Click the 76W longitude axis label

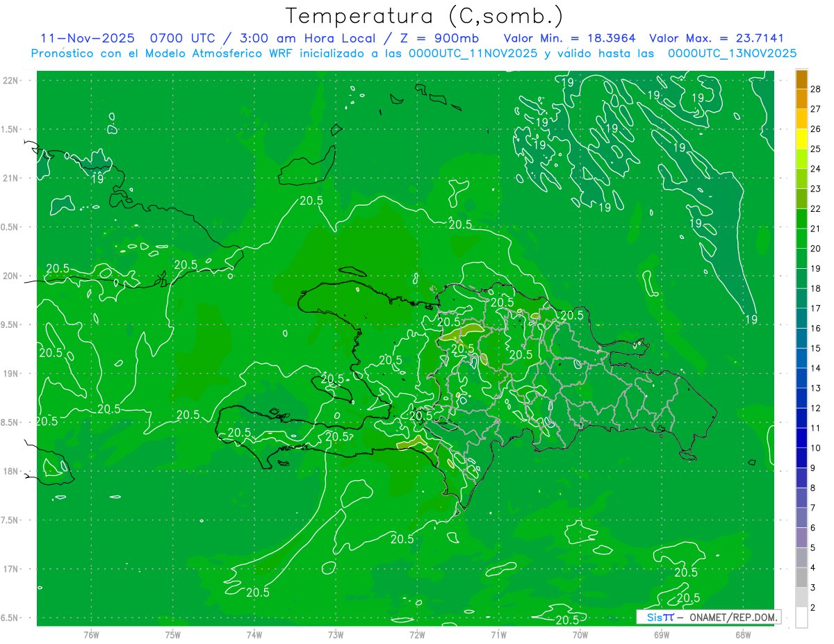[x=91, y=634]
